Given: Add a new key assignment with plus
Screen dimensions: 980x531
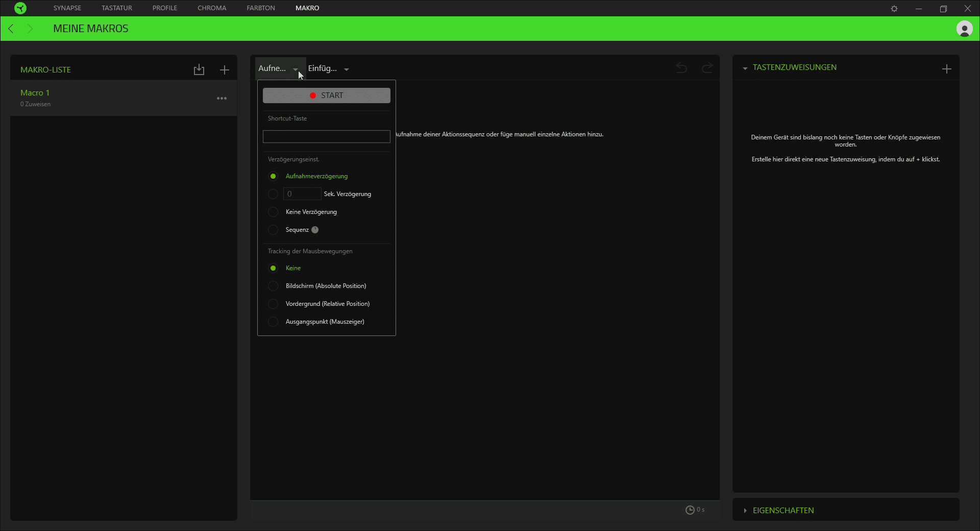Looking at the screenshot, I should click(x=946, y=69).
